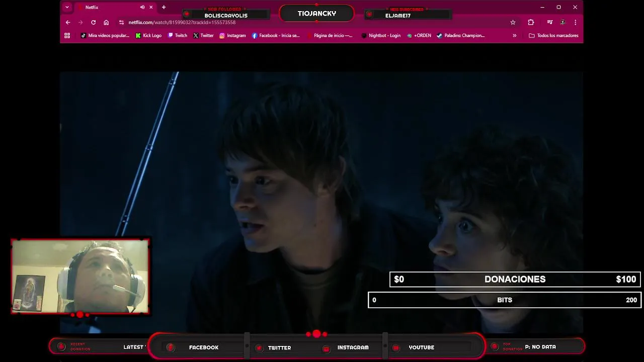Click the red icon beside TWITTER
The height and width of the screenshot is (362, 644).
point(259,348)
